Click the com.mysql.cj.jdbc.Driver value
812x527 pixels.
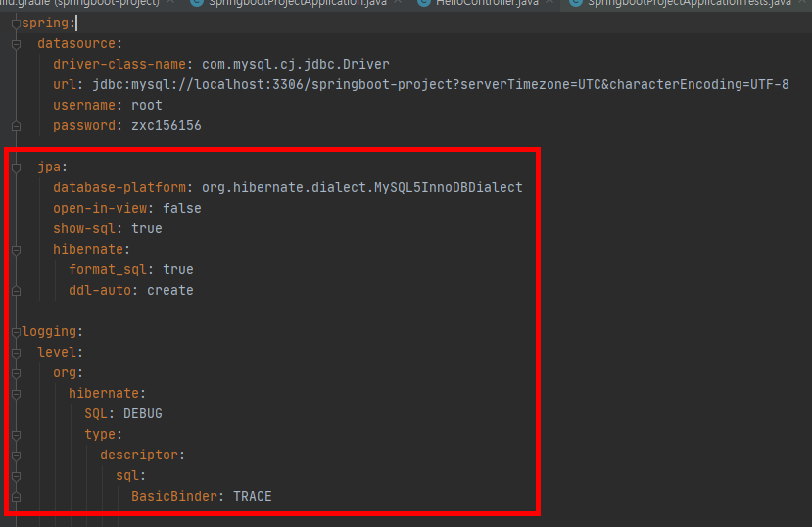click(x=296, y=65)
